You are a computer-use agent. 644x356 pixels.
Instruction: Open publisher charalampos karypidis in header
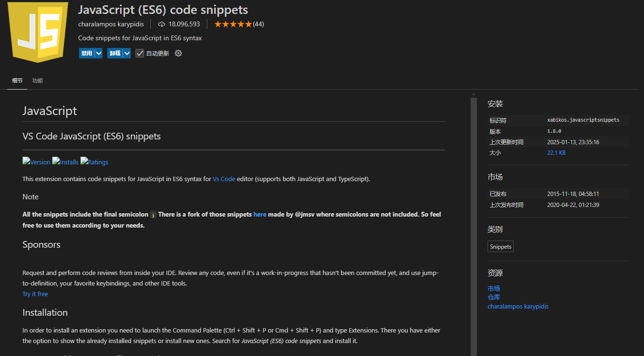pyautogui.click(x=111, y=24)
